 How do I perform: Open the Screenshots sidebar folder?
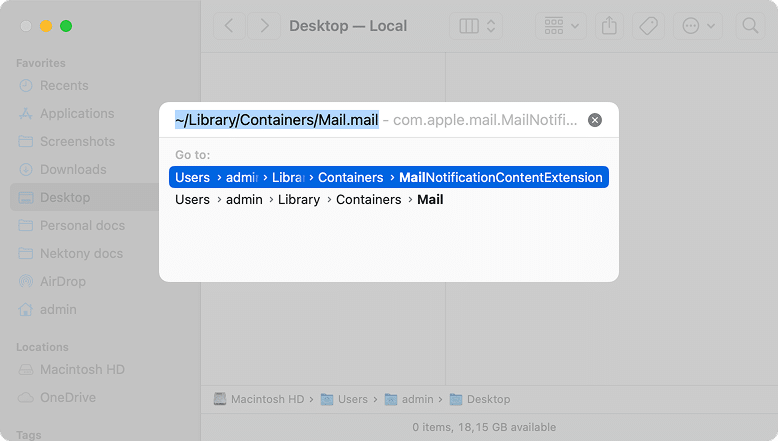[x=77, y=141]
